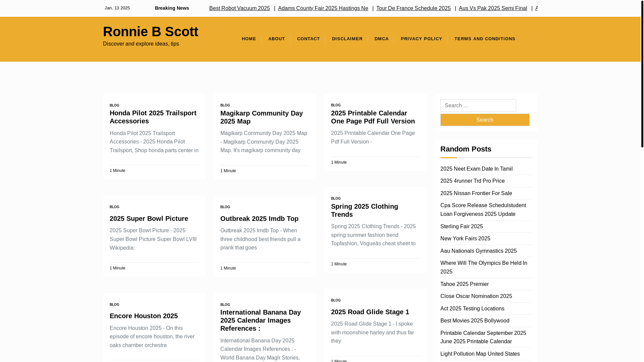This screenshot has height=362, width=644.
Task: Open Cpa Score Release random post
Action: point(483,210)
